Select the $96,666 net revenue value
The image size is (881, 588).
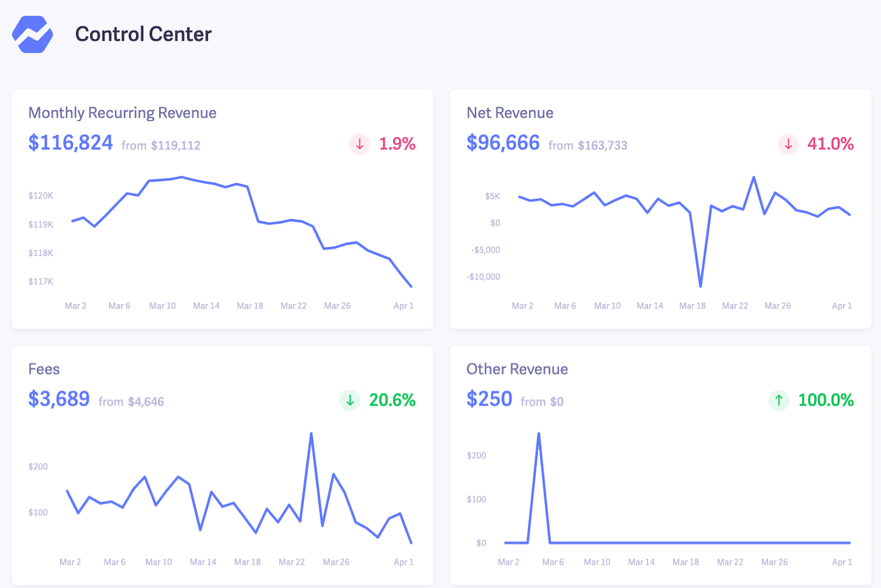click(503, 143)
